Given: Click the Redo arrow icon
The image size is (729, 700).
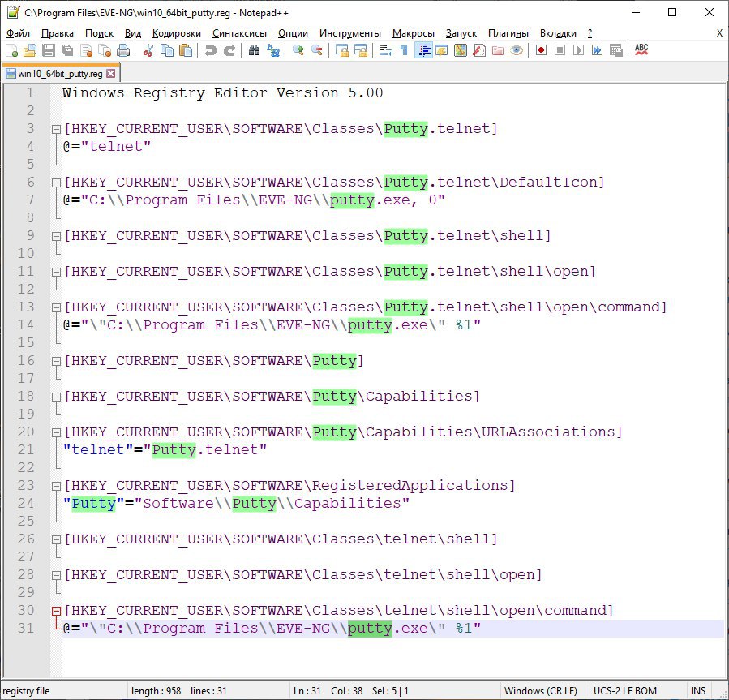Looking at the screenshot, I should click(229, 50).
